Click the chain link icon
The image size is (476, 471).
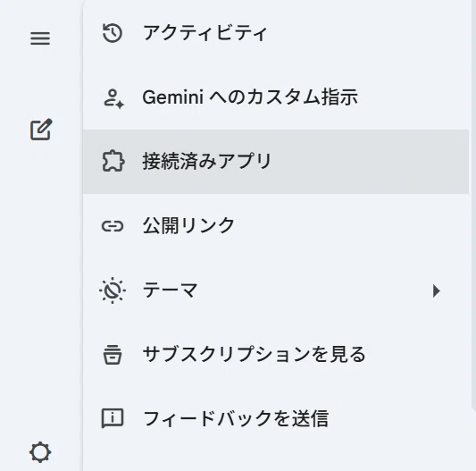pos(113,226)
